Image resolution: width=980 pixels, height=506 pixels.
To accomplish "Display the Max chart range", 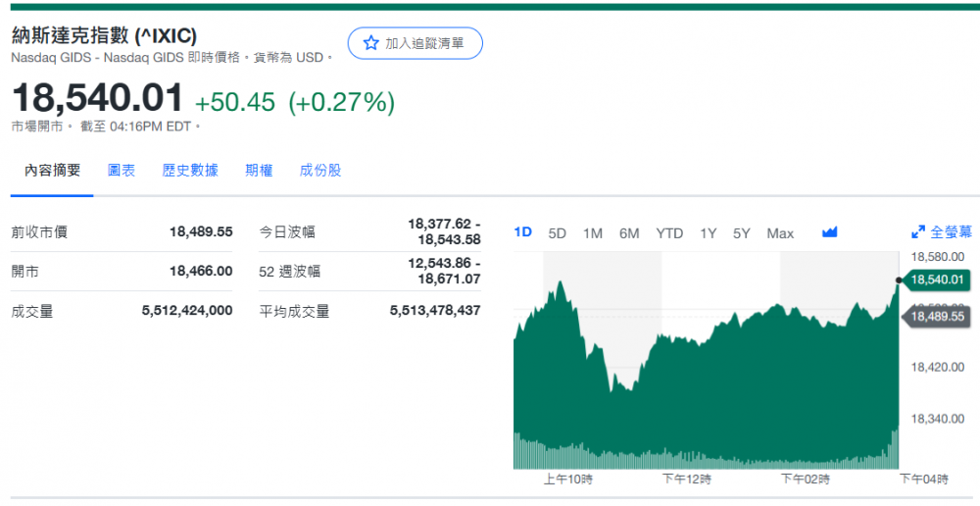I will point(780,232).
